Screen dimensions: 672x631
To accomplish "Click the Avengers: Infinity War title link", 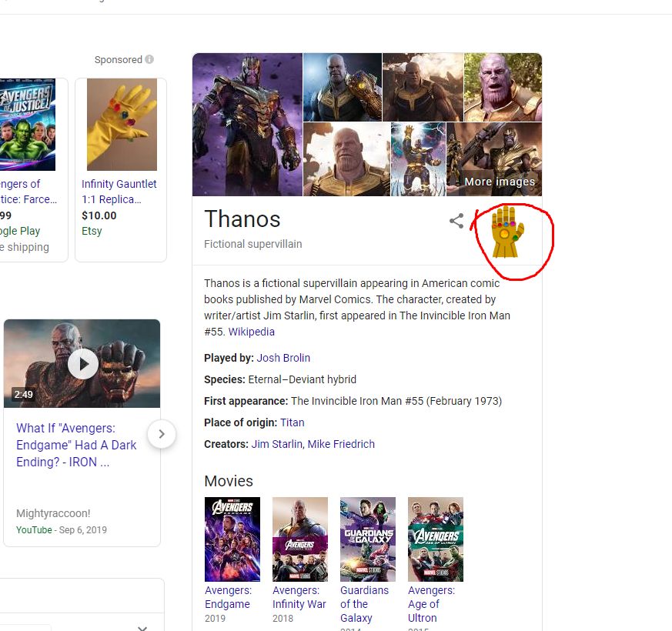I will pyautogui.click(x=299, y=597).
